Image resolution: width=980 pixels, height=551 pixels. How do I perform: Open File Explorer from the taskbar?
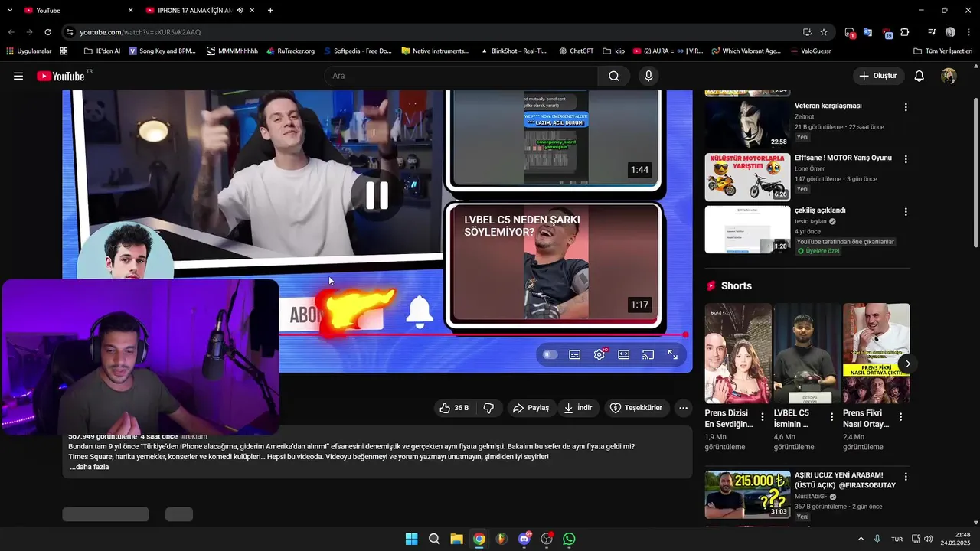(456, 539)
